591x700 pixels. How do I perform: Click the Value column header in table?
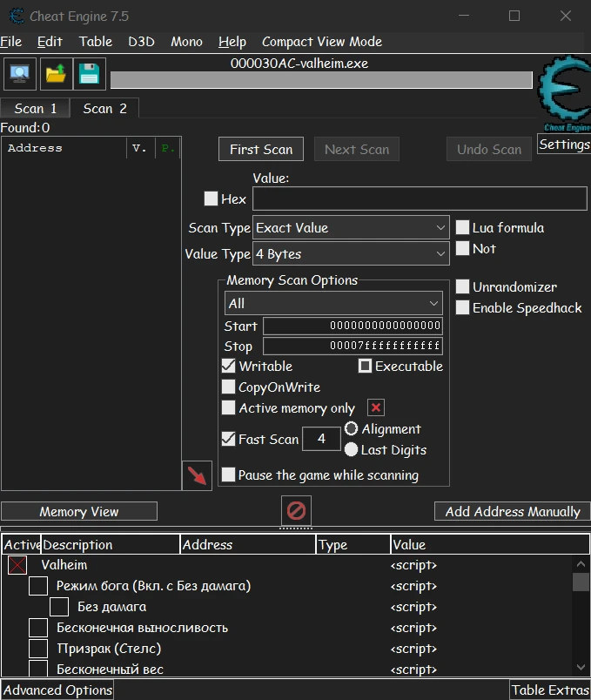click(490, 545)
